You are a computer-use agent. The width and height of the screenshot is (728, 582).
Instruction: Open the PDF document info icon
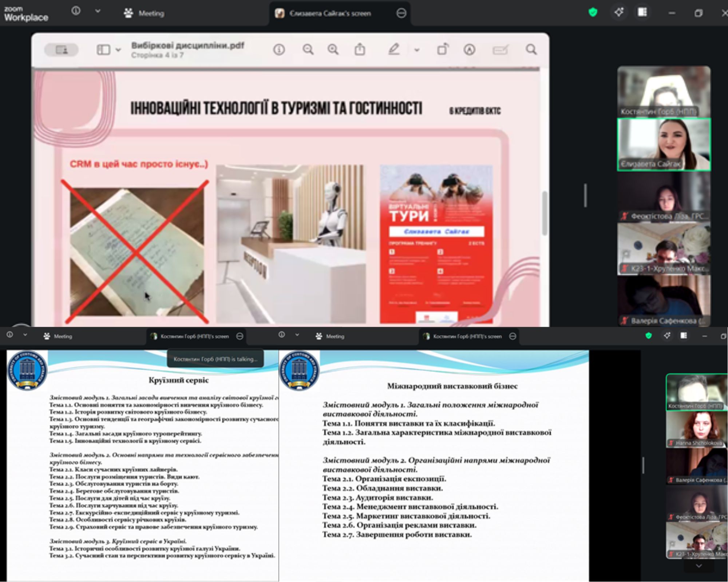tap(279, 49)
